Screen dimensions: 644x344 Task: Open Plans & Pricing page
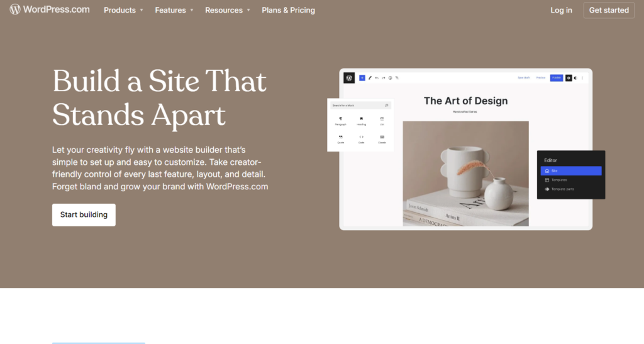[x=288, y=10]
